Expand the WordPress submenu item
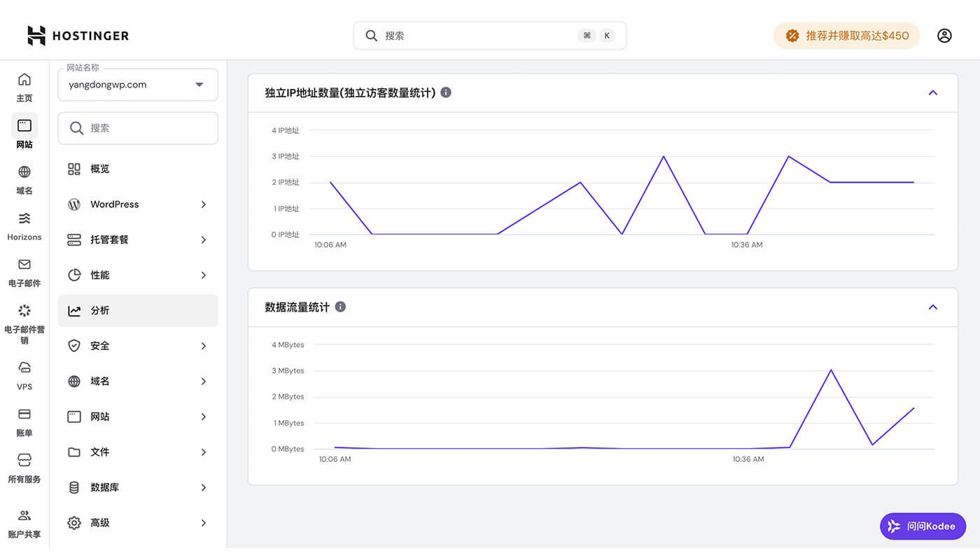Image resolution: width=980 pixels, height=560 pixels. point(137,204)
